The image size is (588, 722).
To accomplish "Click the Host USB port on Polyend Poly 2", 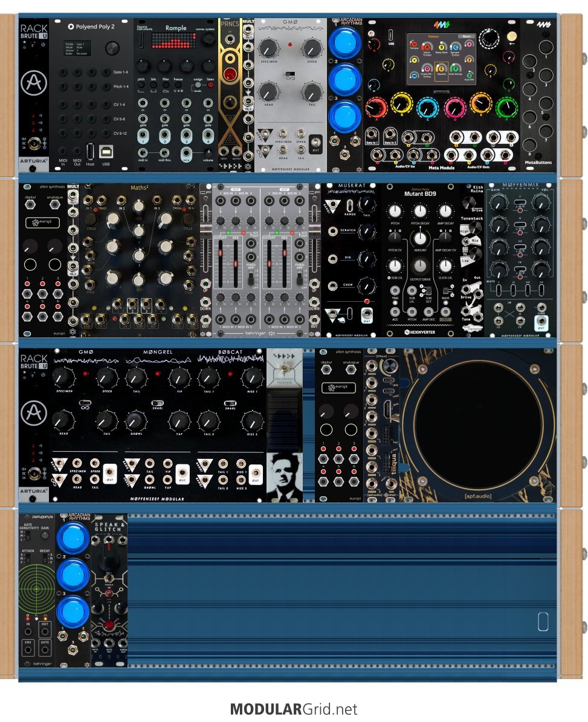I will pyautogui.click(x=90, y=151).
